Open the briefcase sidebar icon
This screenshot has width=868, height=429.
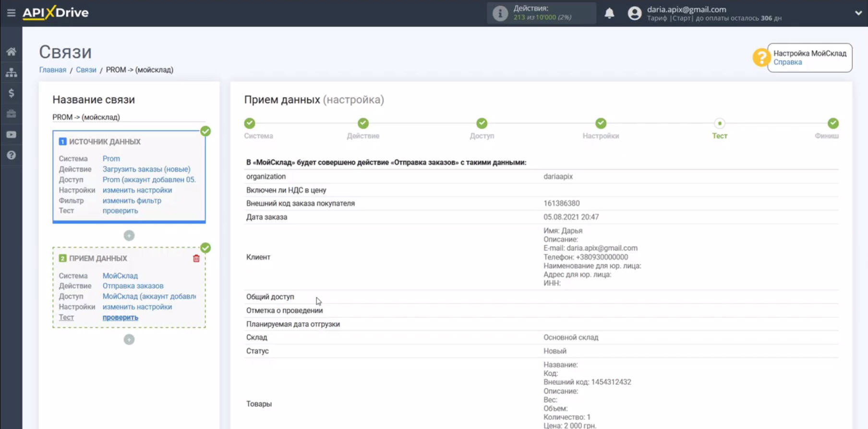[11, 114]
